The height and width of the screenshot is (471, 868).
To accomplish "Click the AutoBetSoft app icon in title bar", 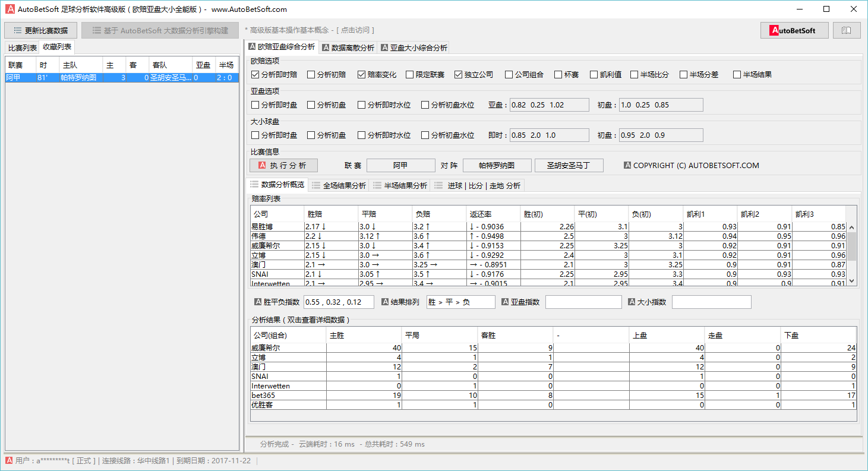I will point(10,9).
